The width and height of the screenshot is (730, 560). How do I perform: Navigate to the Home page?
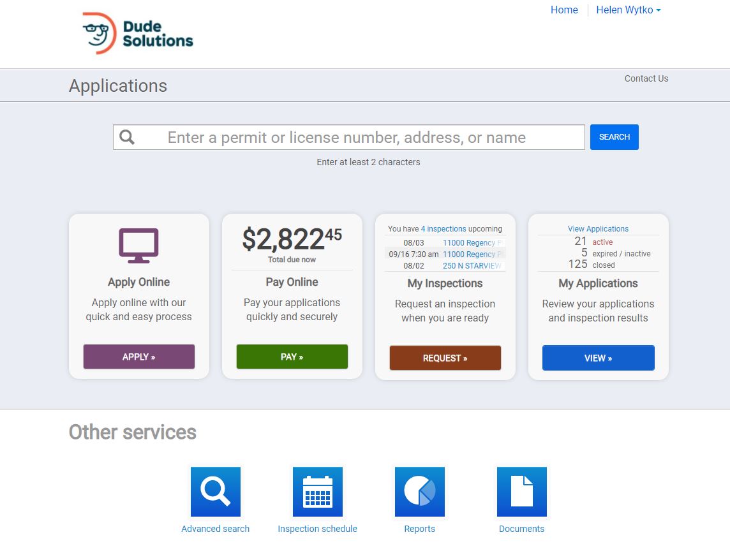click(x=563, y=10)
